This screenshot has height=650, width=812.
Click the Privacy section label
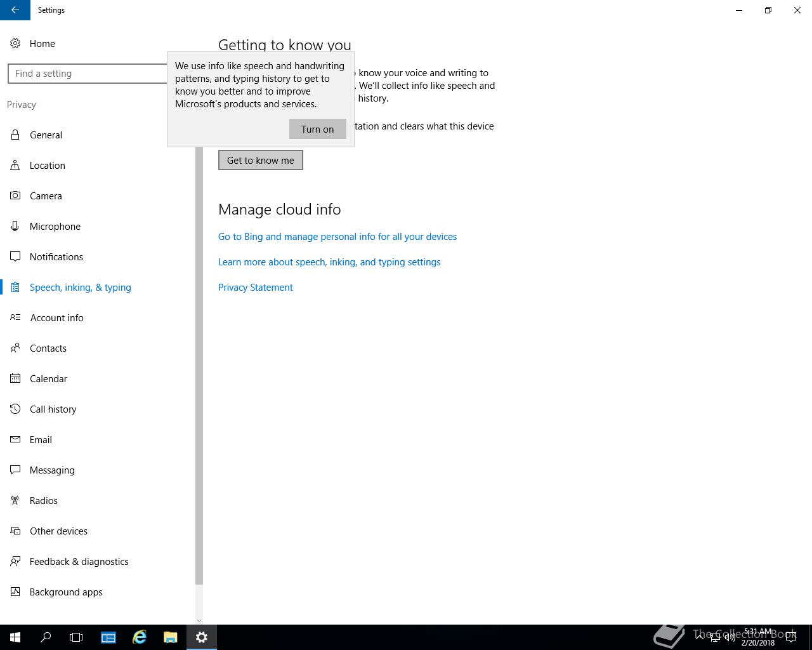22,105
